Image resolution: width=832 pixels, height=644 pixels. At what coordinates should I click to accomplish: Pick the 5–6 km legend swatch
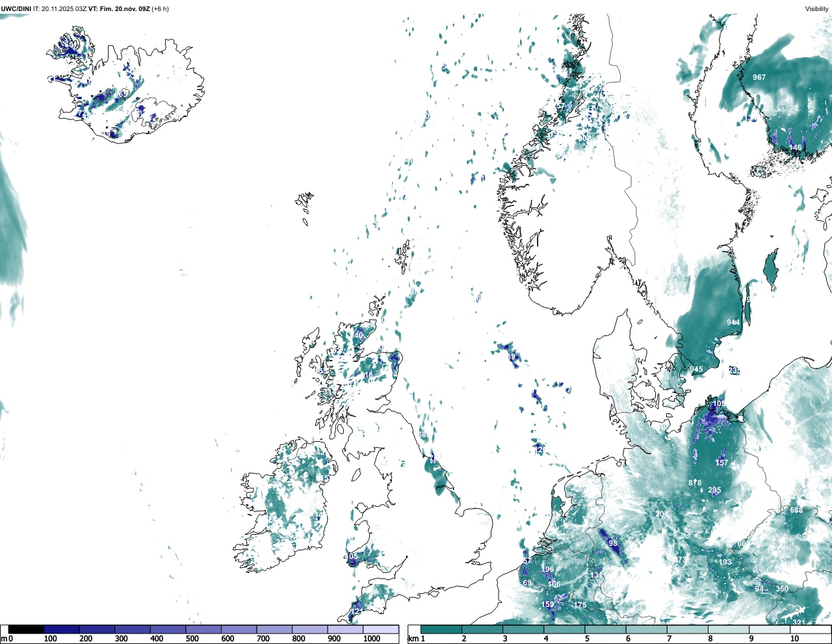click(x=605, y=630)
